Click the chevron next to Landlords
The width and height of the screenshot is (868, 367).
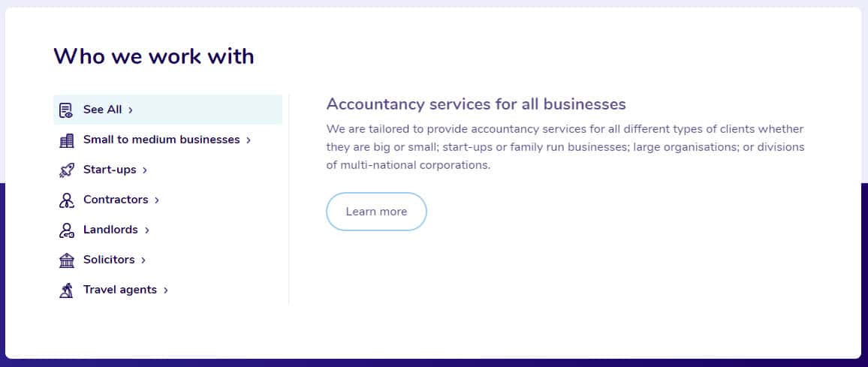(147, 230)
